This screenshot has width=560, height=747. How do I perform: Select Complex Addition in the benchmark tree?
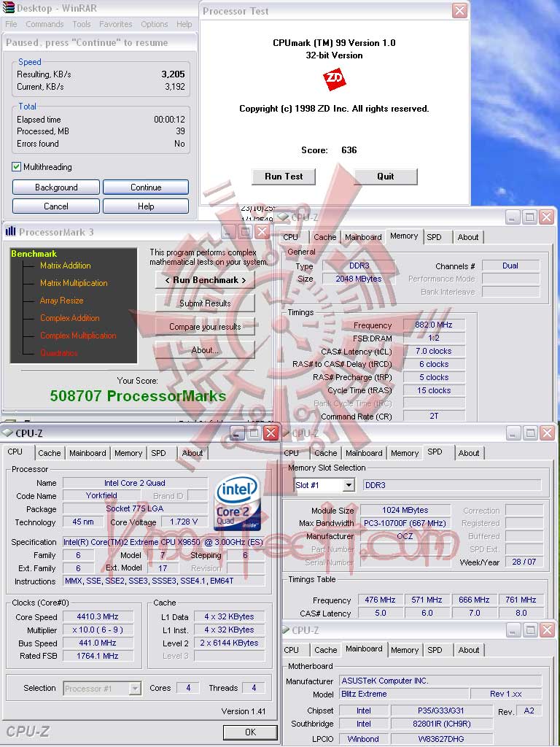click(x=70, y=318)
